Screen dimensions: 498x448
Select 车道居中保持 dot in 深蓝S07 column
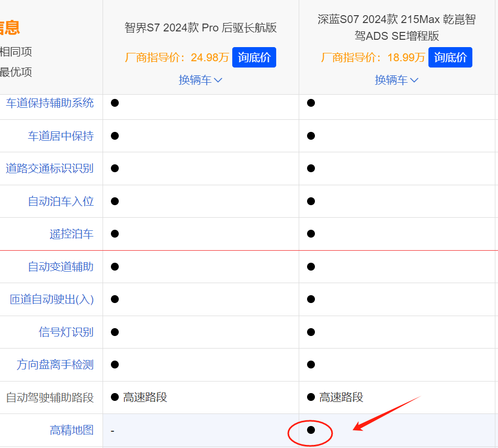311,136
